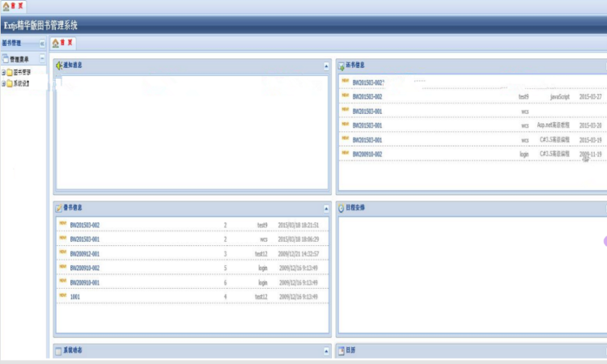Viewport: 607px width, 364px height.
Task: Click the clock icon beside 日程安排
Action: click(x=341, y=209)
